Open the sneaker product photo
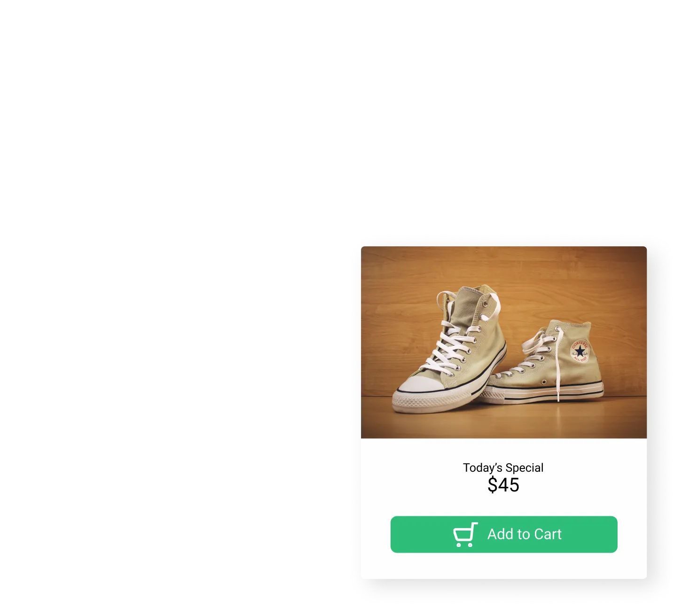Image resolution: width=690 pixels, height=616 pixels. [x=504, y=343]
